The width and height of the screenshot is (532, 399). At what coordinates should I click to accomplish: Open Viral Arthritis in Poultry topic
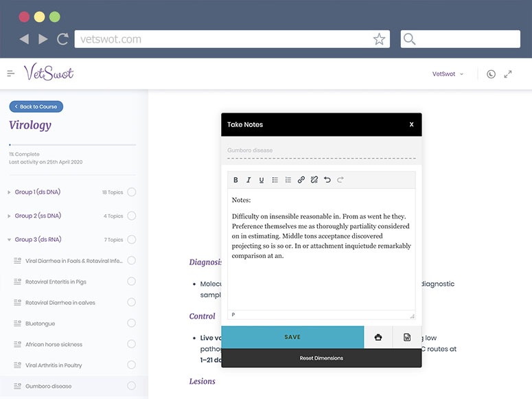[x=54, y=365]
